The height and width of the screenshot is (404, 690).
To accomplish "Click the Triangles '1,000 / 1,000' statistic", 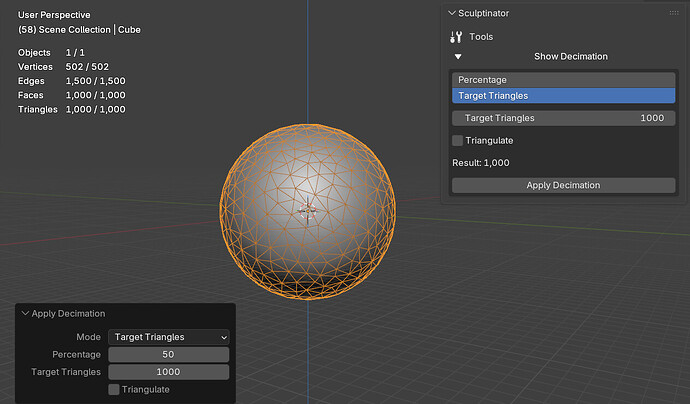I will 95,109.
